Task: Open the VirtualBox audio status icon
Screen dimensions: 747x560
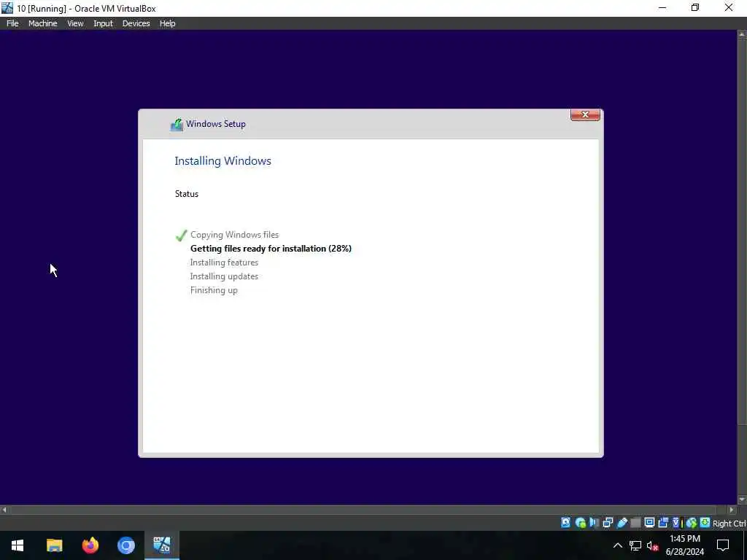Action: tap(594, 523)
